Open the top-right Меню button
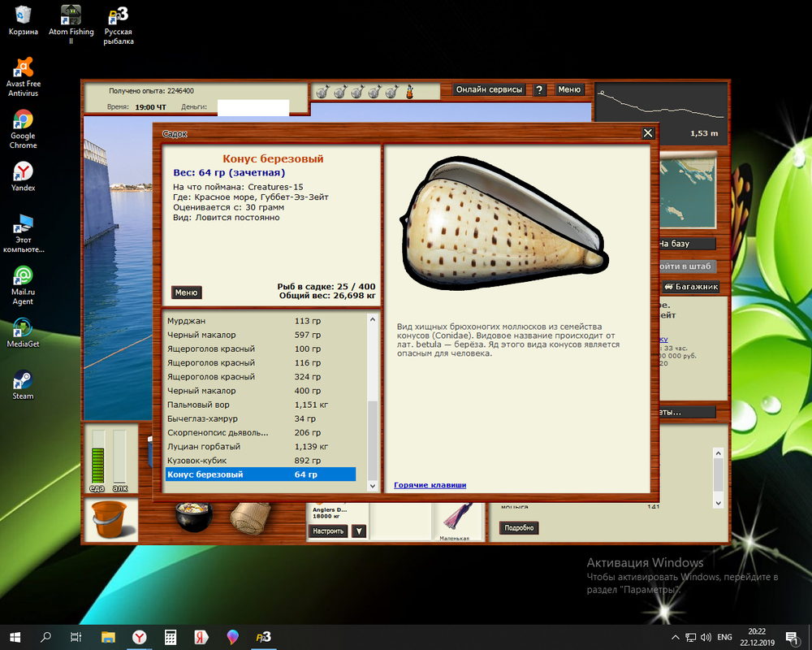 (569, 90)
